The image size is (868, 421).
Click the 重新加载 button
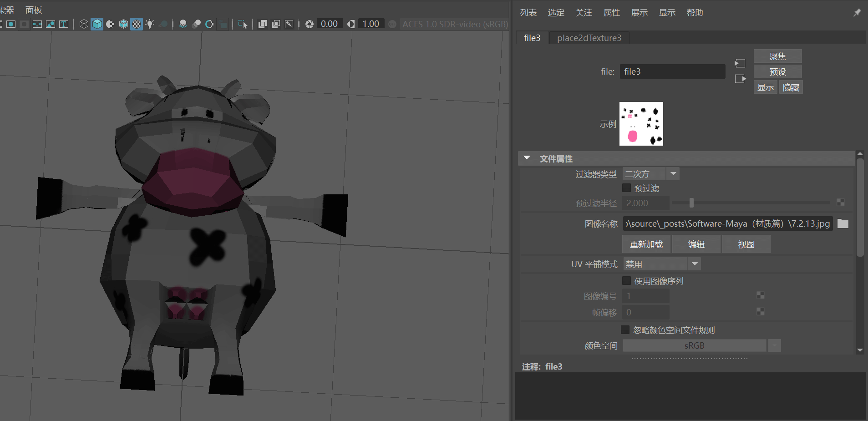(646, 244)
